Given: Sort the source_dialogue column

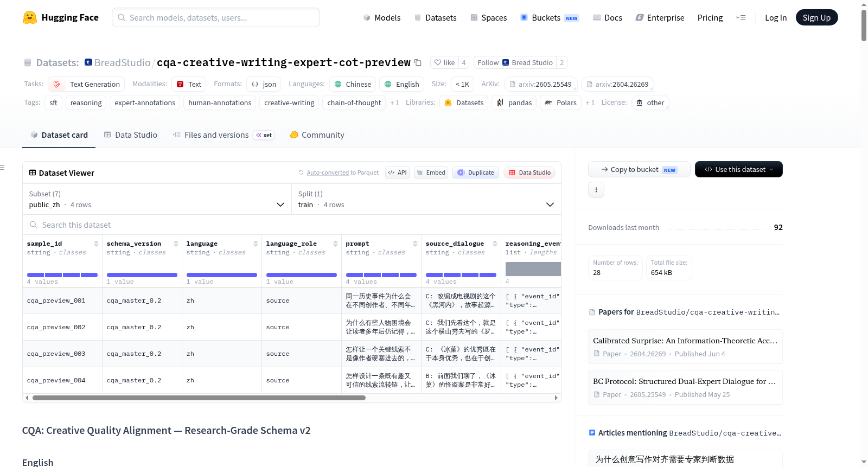Looking at the screenshot, I should 495,244.
